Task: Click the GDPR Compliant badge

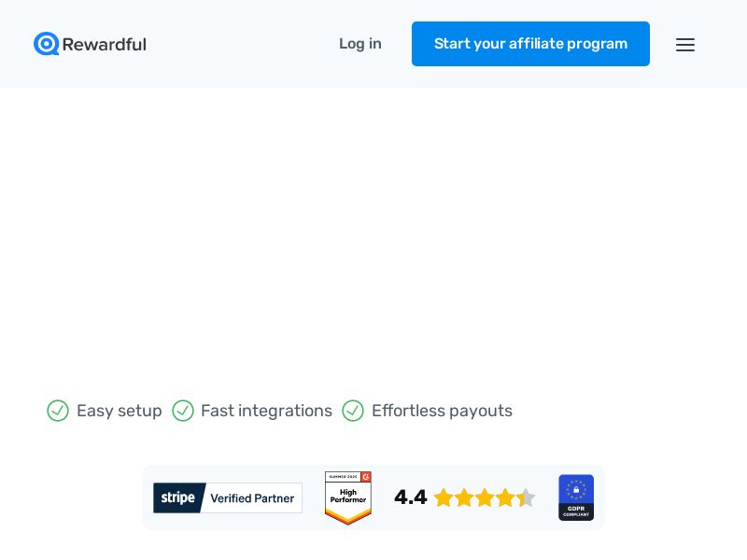Action: [x=576, y=497]
